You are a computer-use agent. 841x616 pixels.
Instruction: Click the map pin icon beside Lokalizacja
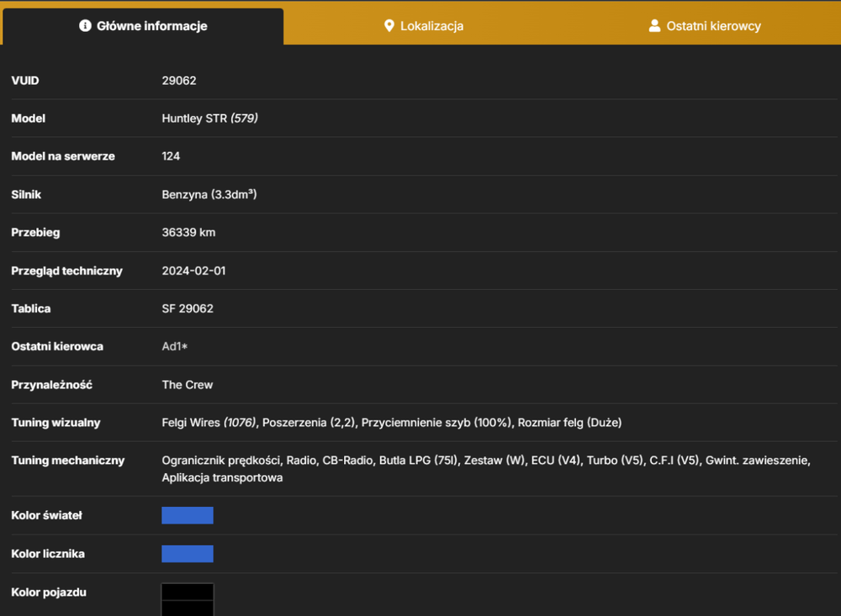coord(389,26)
